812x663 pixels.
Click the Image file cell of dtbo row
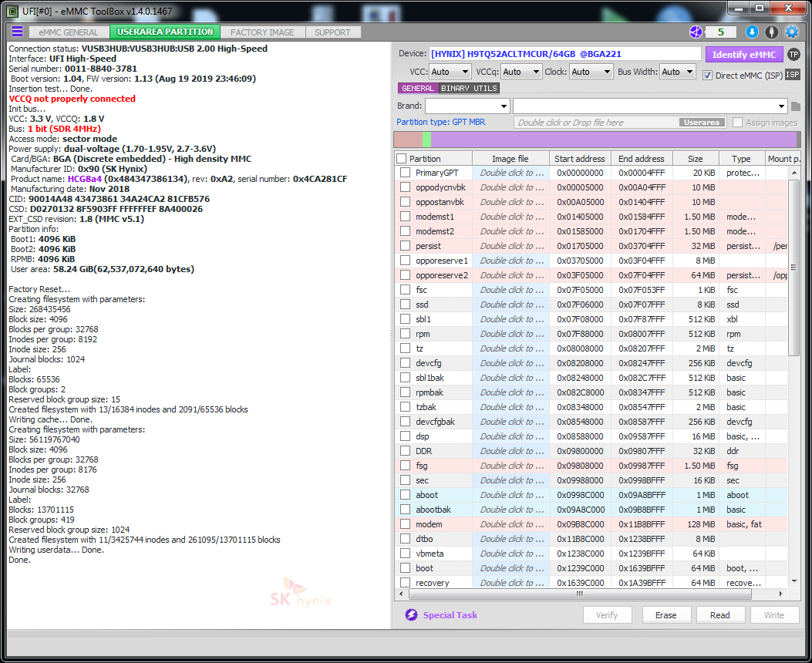coord(511,539)
